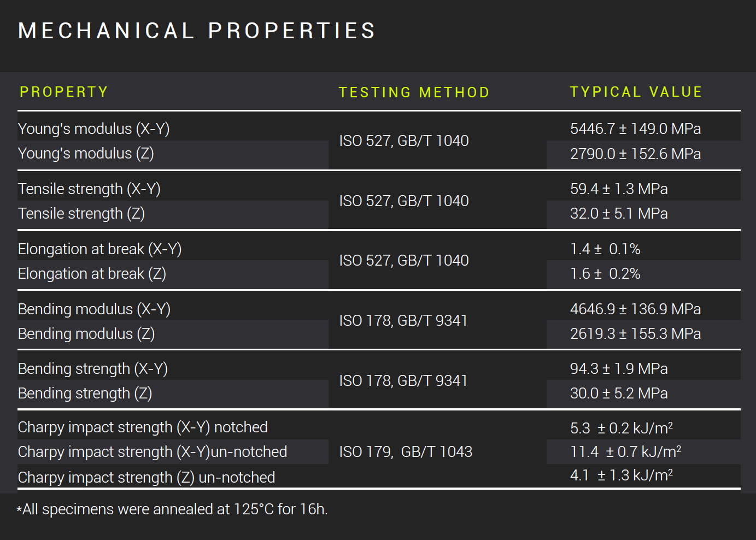756x540 pixels.
Task: Click the TESTING METHOD column header
Action: [x=414, y=92]
